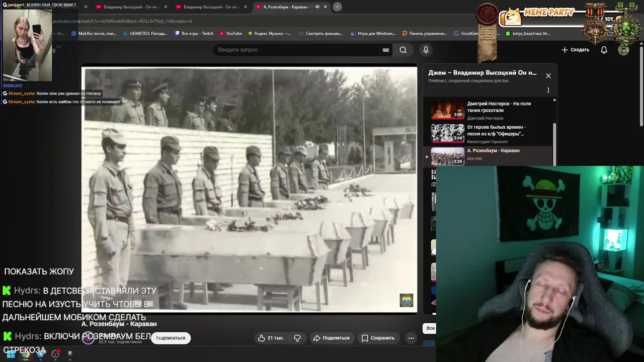Play От героев былых времен playlist video

coord(491,134)
